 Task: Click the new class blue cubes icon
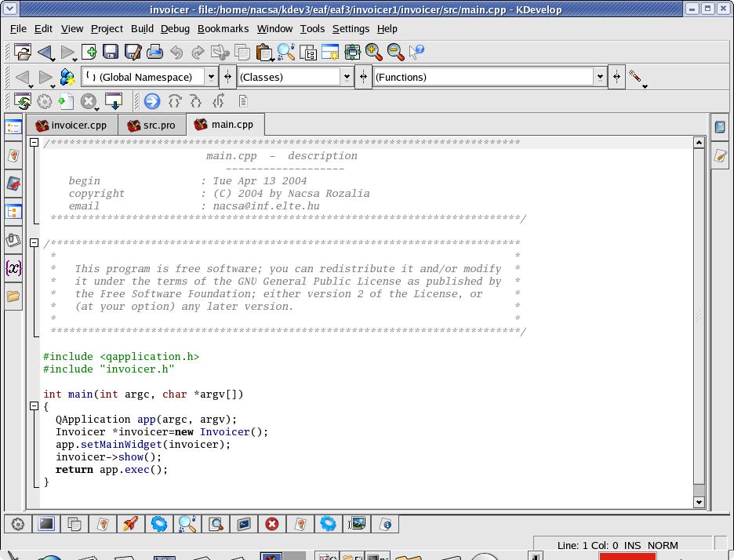point(68,77)
